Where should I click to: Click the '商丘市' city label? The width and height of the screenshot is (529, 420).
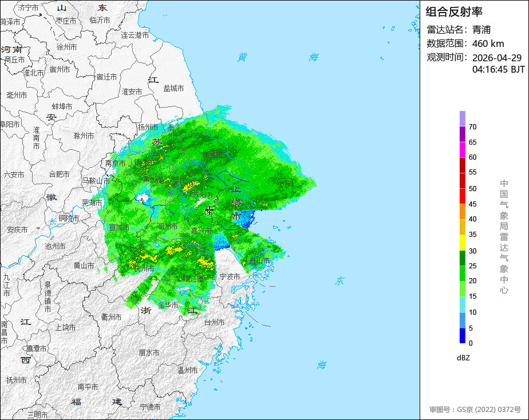[14, 60]
